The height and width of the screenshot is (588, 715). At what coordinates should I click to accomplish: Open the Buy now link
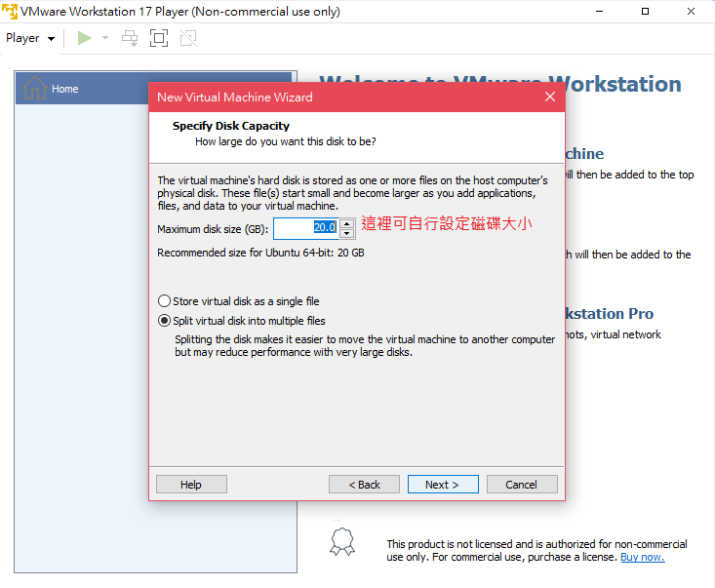point(643,557)
